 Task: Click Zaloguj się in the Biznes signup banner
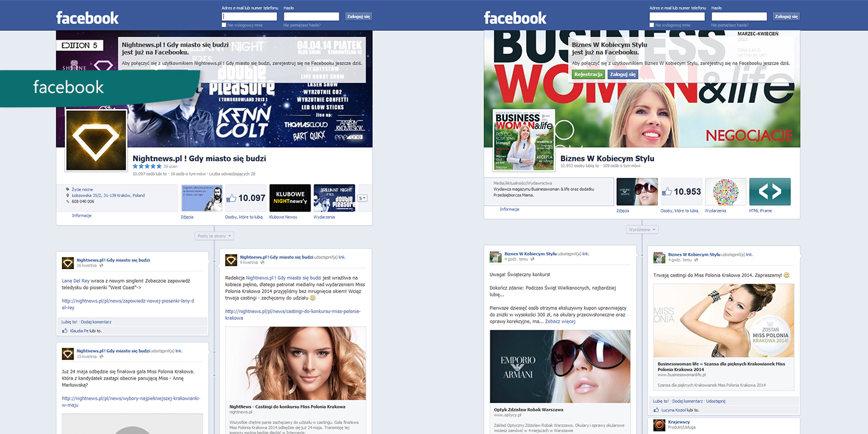click(623, 74)
